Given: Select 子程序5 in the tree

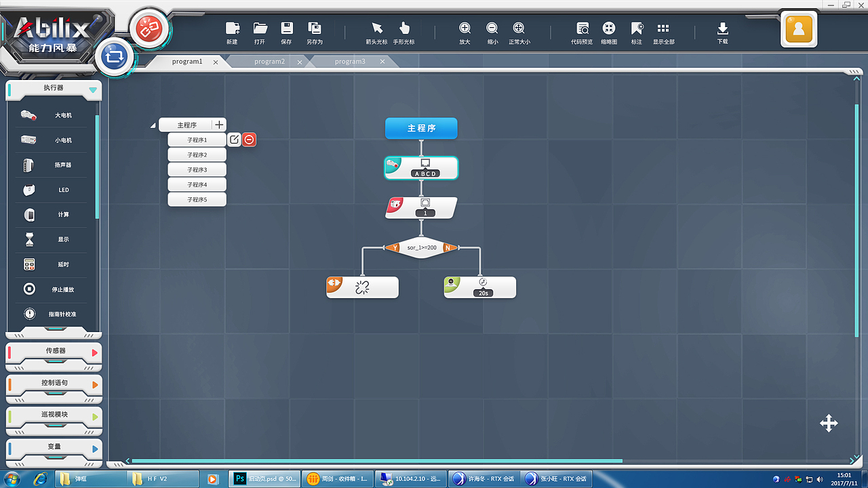Looking at the screenshot, I should tap(197, 199).
